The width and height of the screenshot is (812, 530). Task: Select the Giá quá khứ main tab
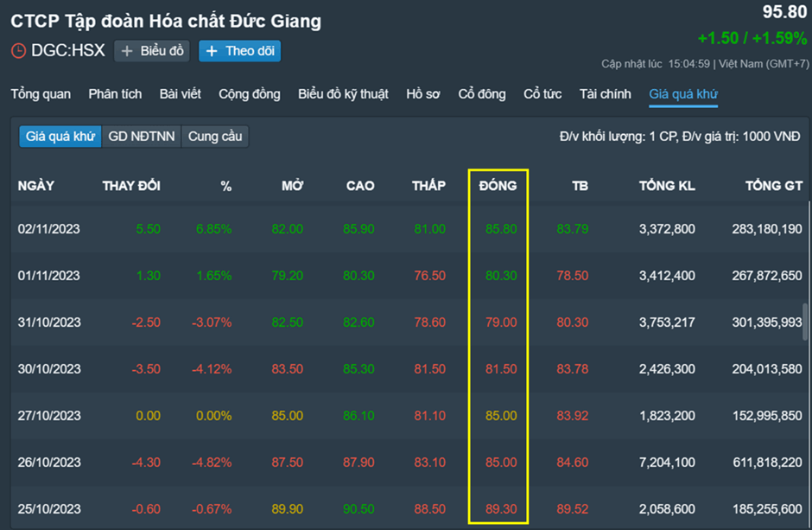(683, 93)
